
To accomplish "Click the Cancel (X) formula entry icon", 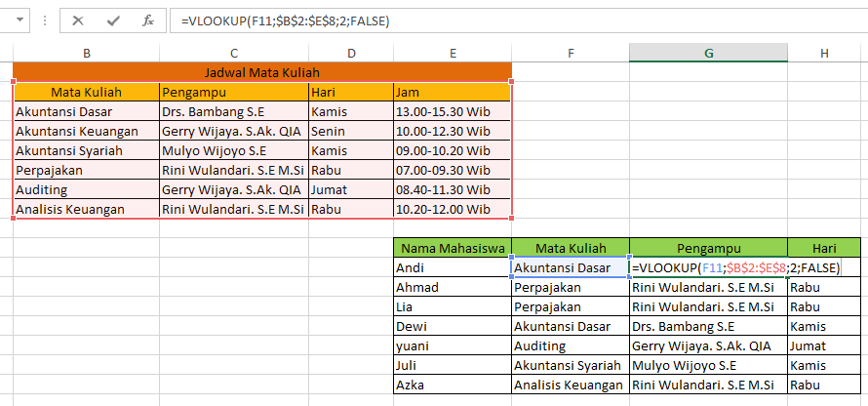I will (x=78, y=20).
